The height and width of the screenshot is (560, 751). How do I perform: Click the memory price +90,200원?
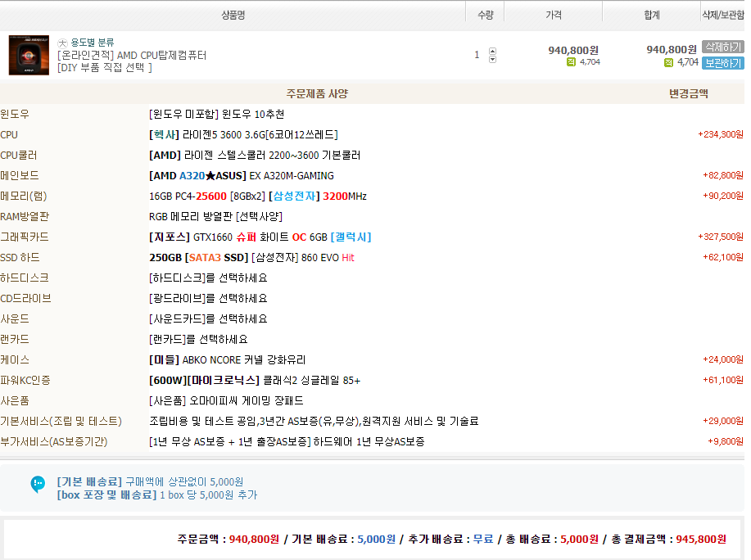click(x=722, y=196)
